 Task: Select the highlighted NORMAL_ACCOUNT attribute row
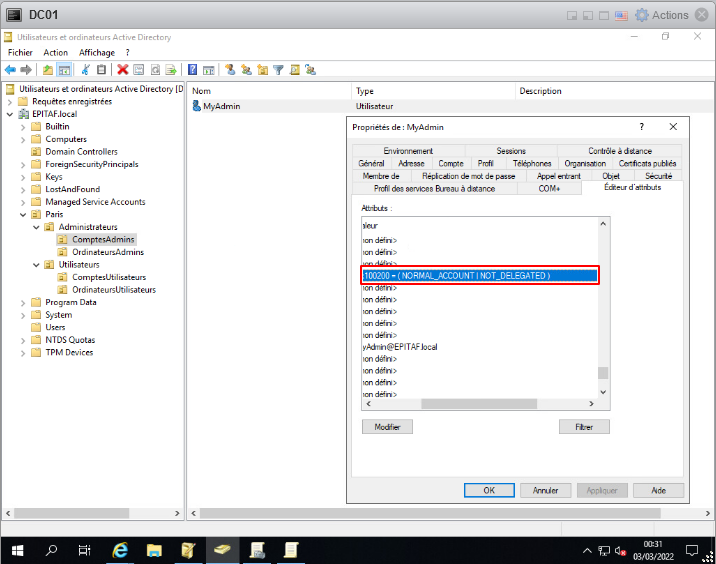[479, 275]
